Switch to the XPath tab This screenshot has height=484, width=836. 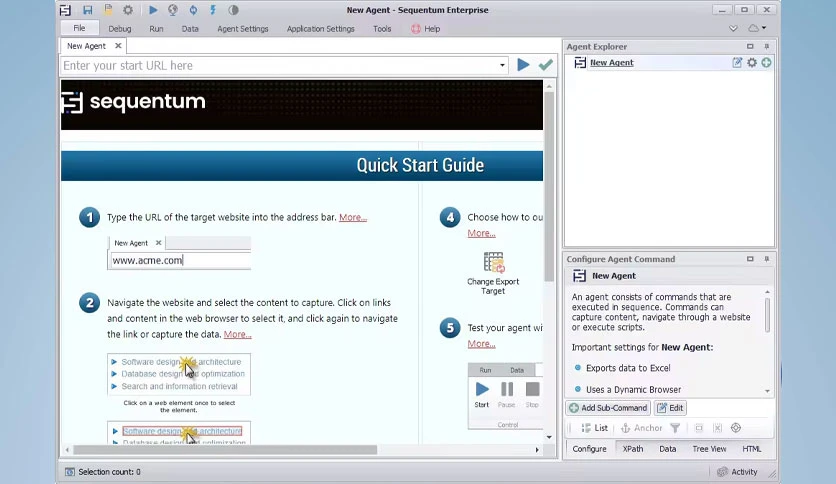(x=633, y=449)
